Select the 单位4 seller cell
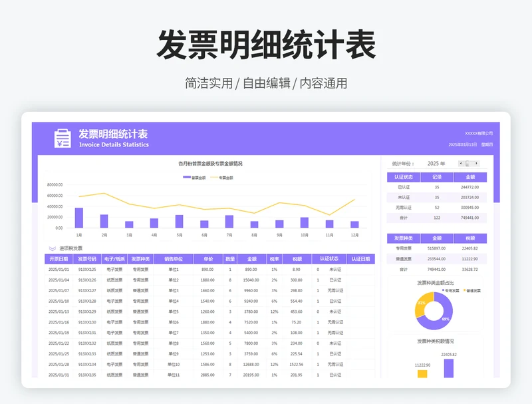The width and height of the screenshot is (532, 404). pos(174,301)
